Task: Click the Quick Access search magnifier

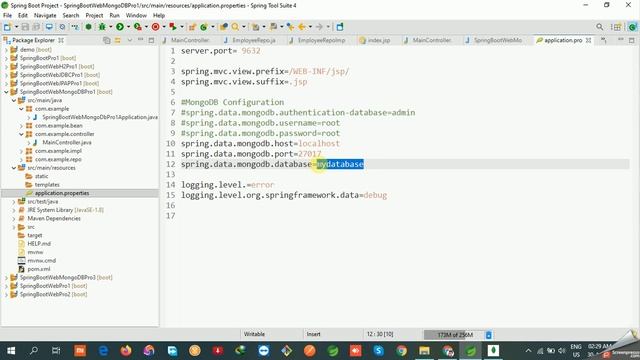Action: coord(599,27)
